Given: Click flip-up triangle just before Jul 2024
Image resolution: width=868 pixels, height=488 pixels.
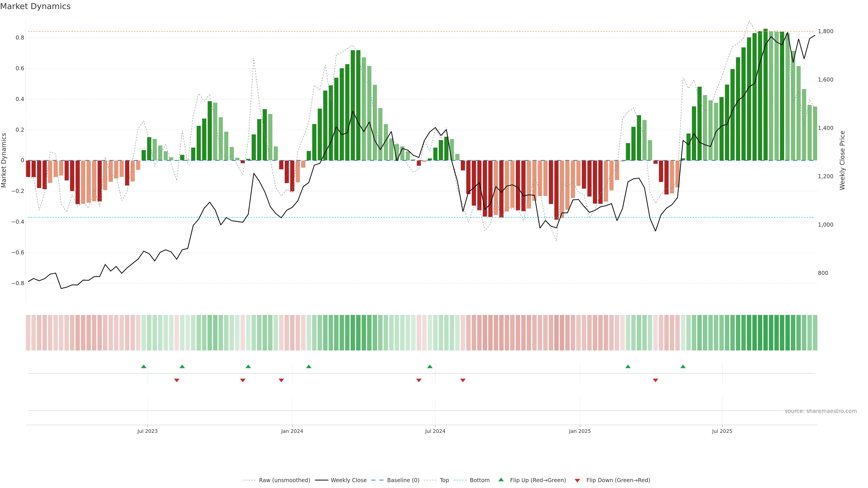Looking at the screenshot, I should tap(430, 366).
